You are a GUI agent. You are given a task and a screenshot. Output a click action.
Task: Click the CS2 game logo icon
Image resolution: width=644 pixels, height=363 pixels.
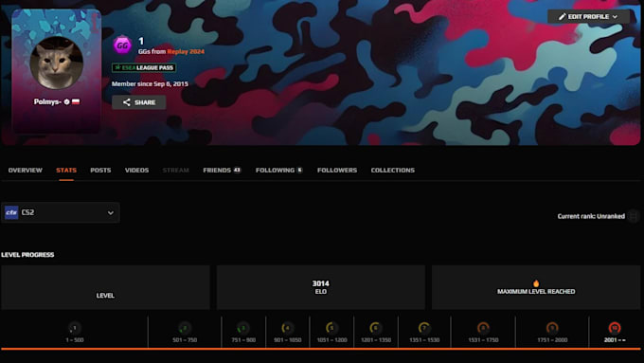[11, 212]
